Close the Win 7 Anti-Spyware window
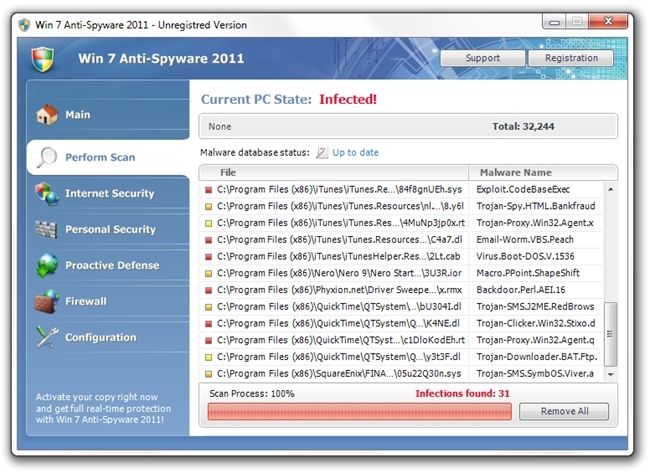 [x=608, y=21]
